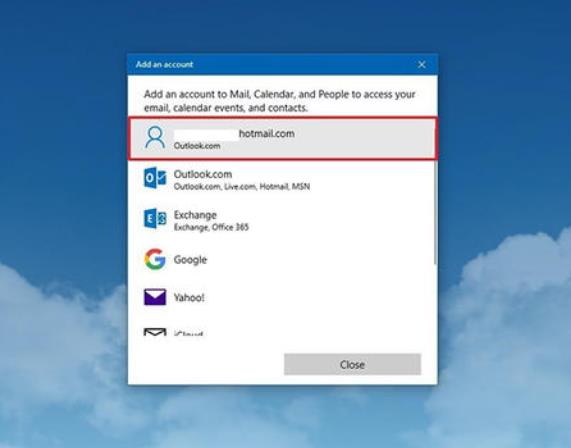
Task: Choose the Yahoo! account label
Action: pyautogui.click(x=189, y=298)
